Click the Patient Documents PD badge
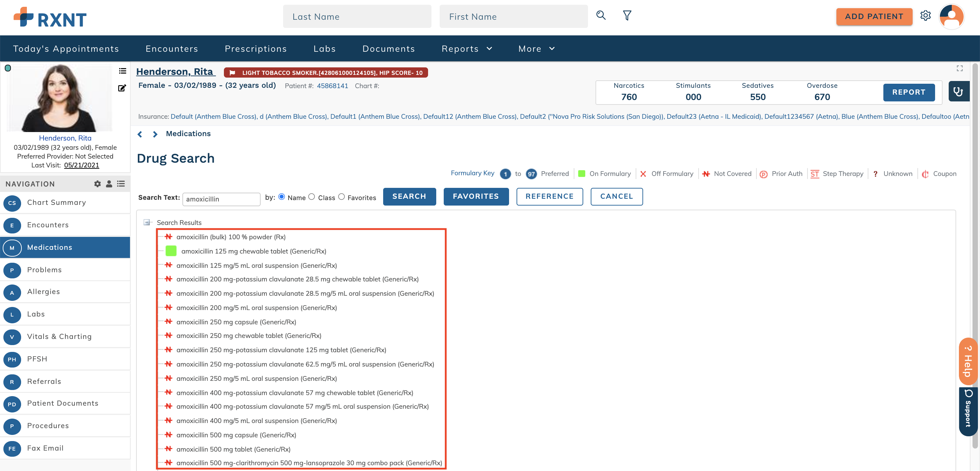980x471 pixels. 12,404
